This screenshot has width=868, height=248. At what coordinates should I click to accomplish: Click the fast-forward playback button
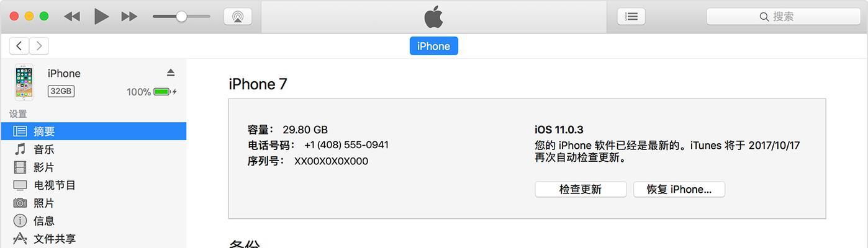pyautogui.click(x=129, y=17)
